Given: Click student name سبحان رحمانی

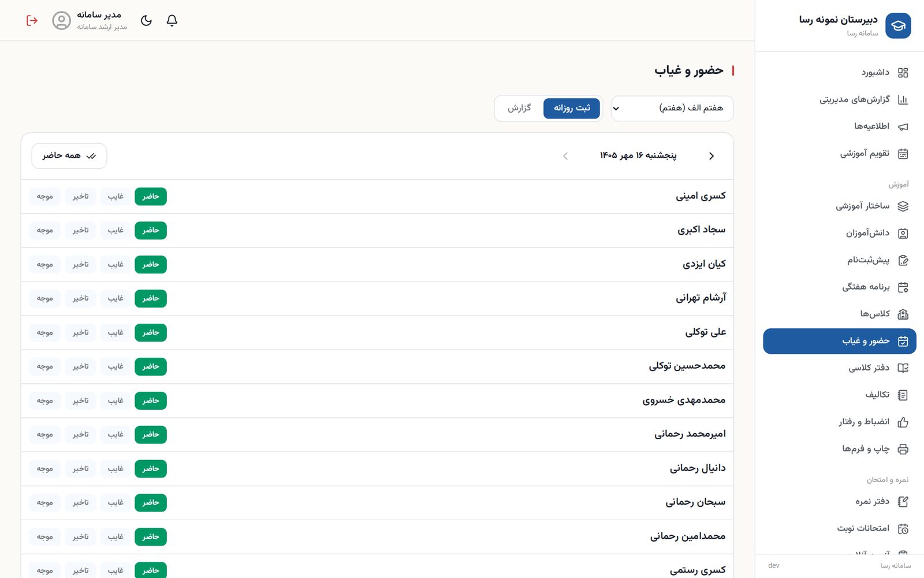Looking at the screenshot, I should pyautogui.click(x=695, y=502).
